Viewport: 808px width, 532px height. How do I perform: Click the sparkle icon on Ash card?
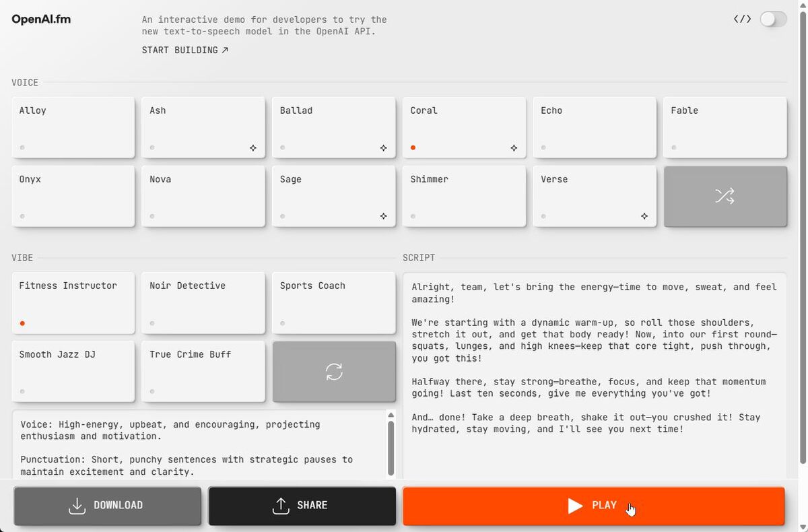[x=253, y=147]
